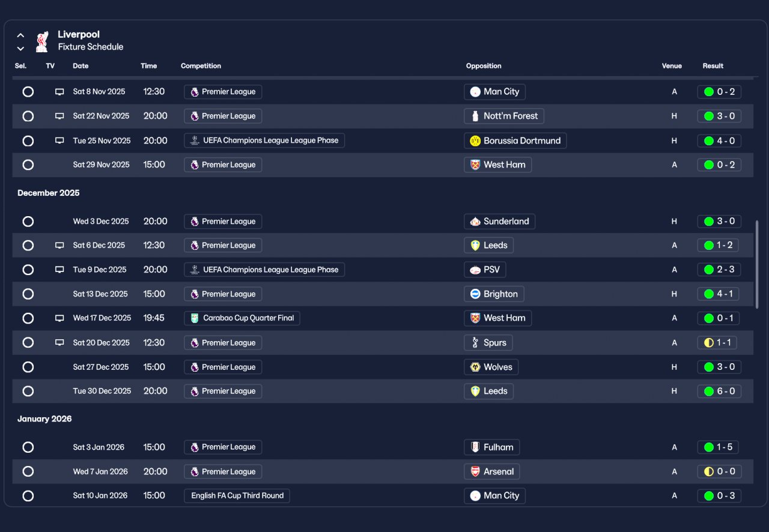Click the date 'Sat 13 Dec 2025'
This screenshot has height=532, width=769.
[x=100, y=294]
